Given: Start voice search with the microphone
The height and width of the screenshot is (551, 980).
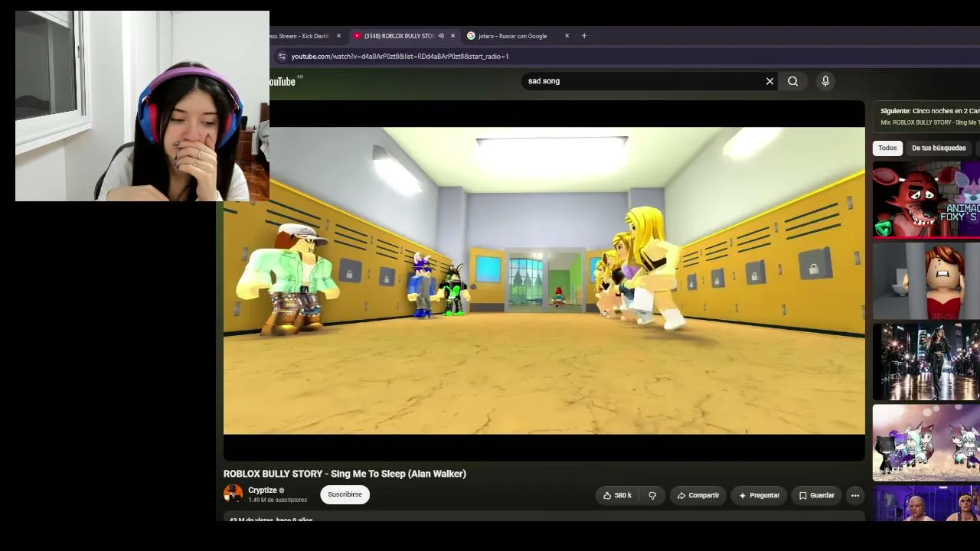Looking at the screenshot, I should (x=825, y=81).
